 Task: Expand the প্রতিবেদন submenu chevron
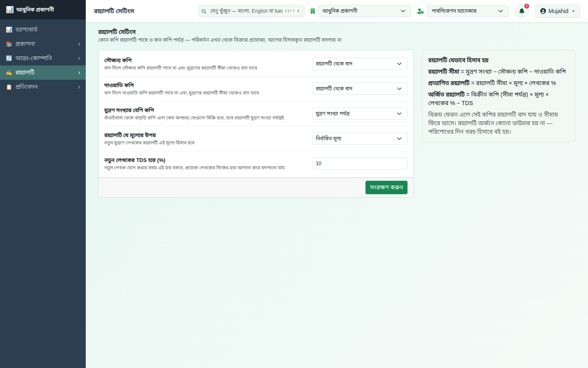79,87
